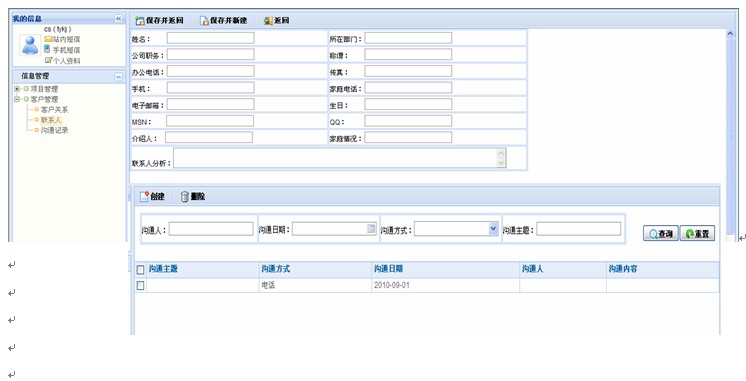Focus the 办公电话 input field
The height and width of the screenshot is (381, 746).
pyautogui.click(x=210, y=71)
